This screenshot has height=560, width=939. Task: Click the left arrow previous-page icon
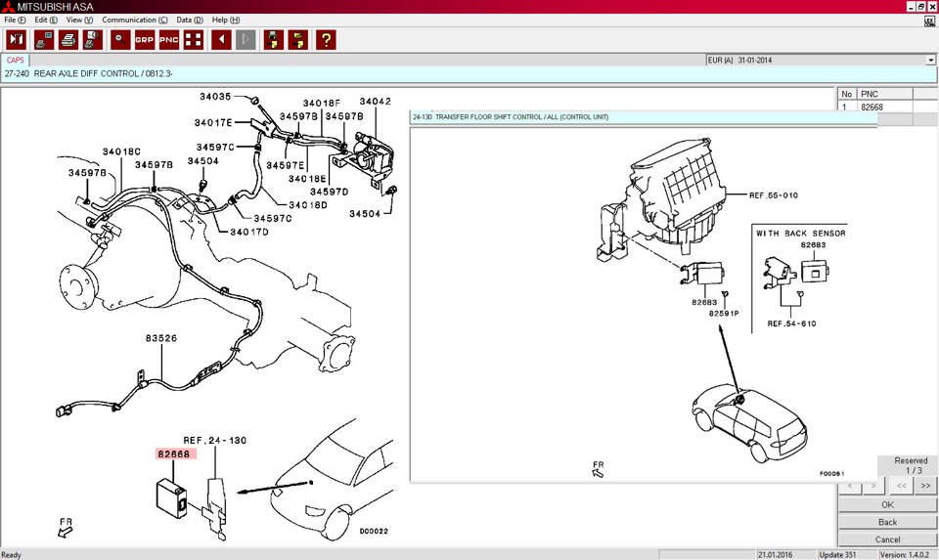tap(221, 40)
